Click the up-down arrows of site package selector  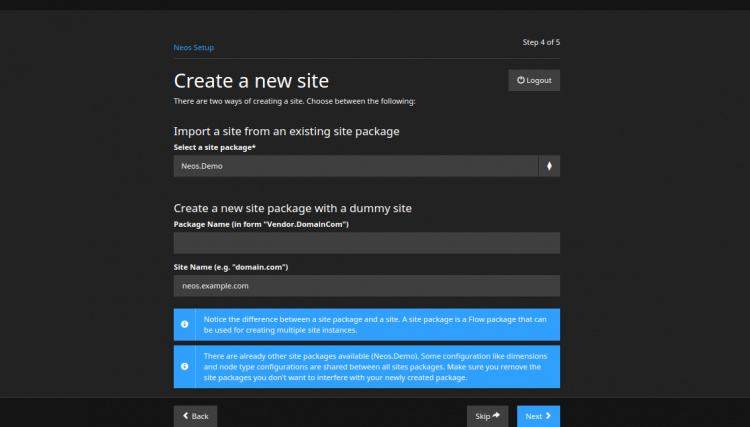click(x=549, y=166)
